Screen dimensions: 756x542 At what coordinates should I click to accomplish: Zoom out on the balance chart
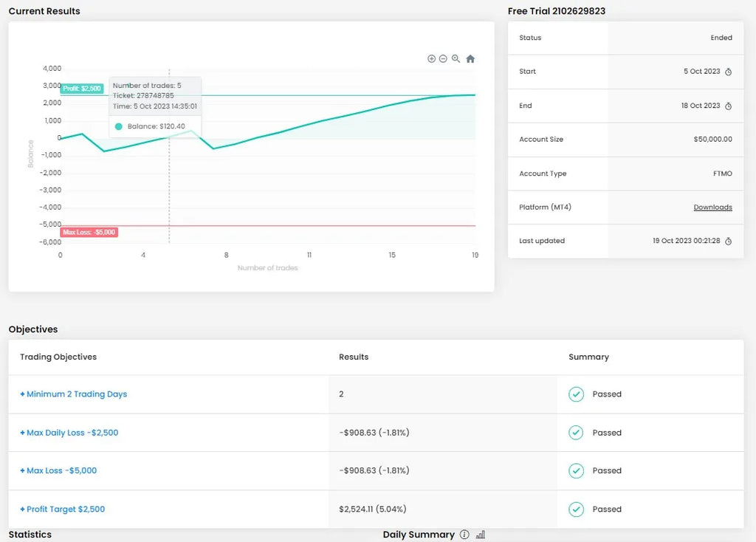pyautogui.click(x=443, y=59)
